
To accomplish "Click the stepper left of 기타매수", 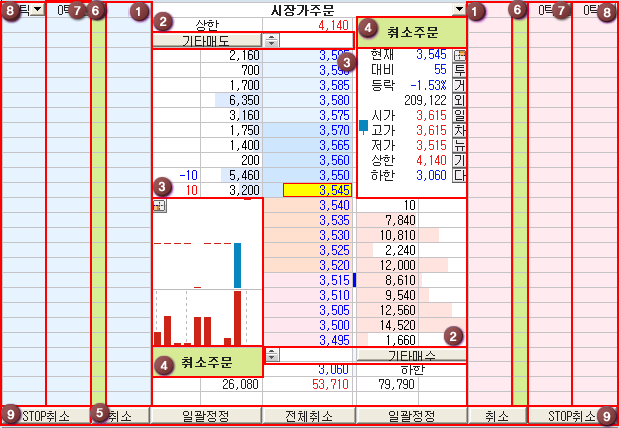I will click(x=271, y=355).
